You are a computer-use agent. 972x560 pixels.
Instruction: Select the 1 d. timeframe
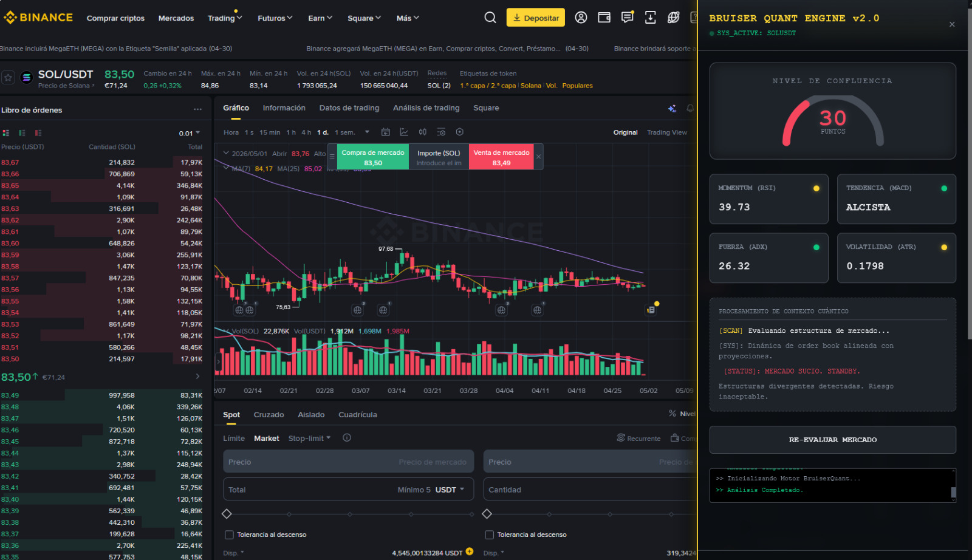coord(323,132)
